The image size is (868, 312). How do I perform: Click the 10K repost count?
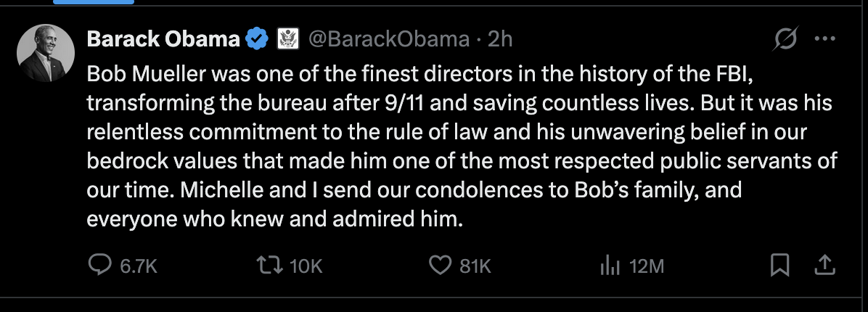(x=306, y=267)
